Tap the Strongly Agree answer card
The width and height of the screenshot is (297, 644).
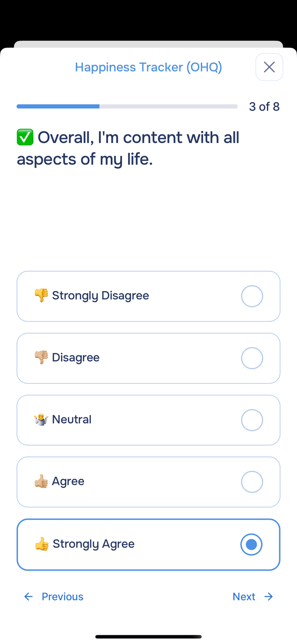(x=148, y=544)
